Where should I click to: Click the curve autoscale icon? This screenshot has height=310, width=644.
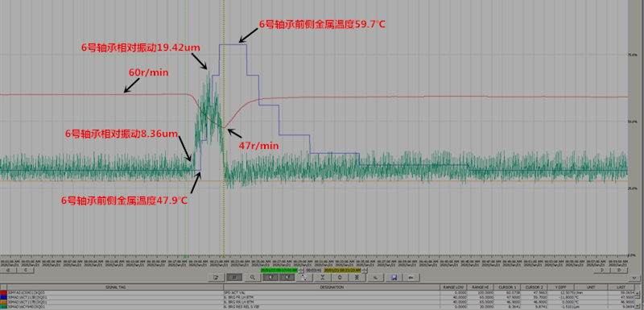click(304, 278)
